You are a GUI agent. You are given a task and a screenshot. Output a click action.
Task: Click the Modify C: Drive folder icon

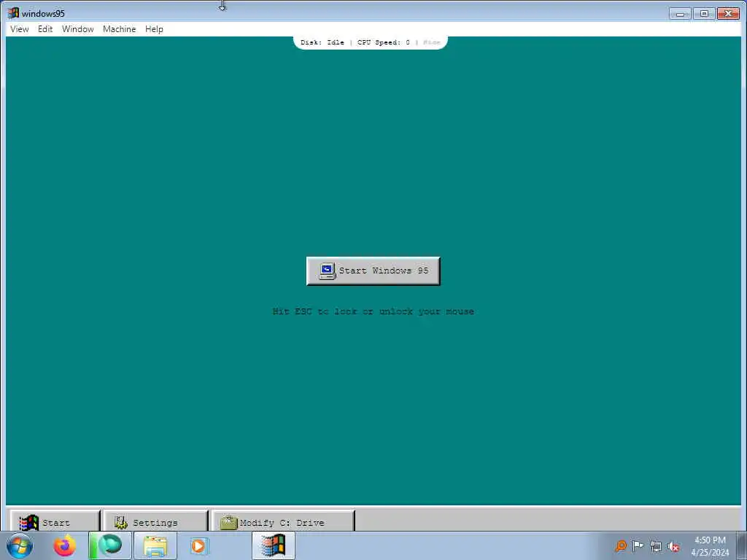tap(228, 522)
